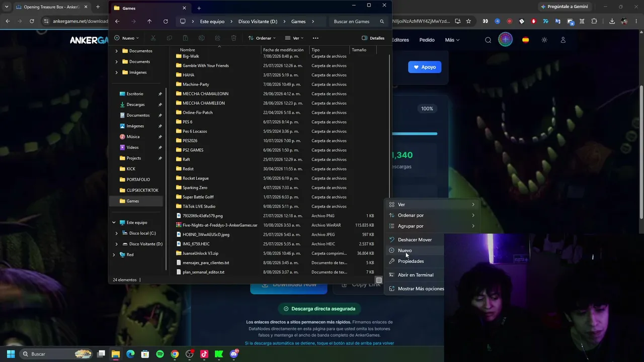The height and width of the screenshot is (362, 644).
Task: Open the Ordenar sort dropdown
Action: point(262,38)
